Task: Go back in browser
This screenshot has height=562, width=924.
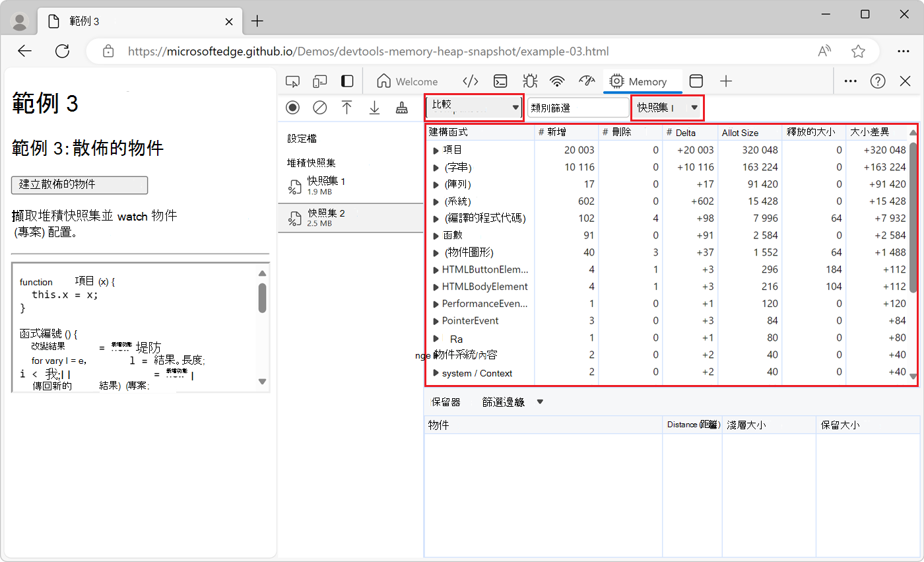Action: point(24,51)
